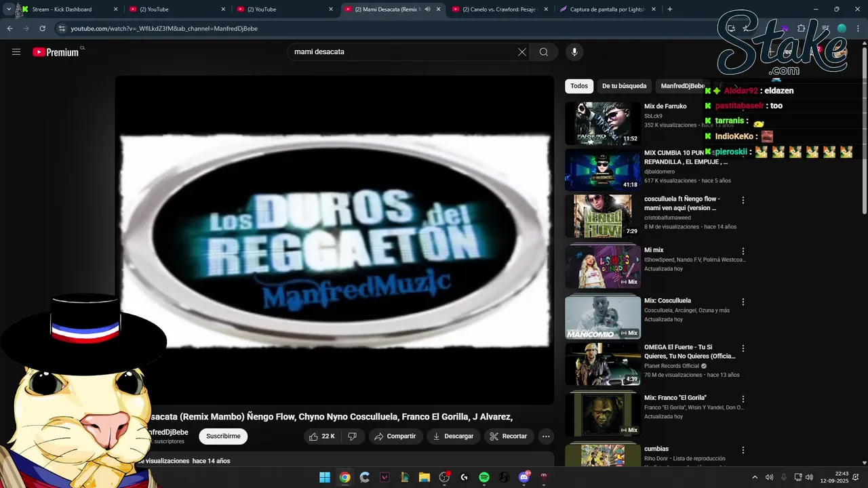Open the SbLck9 channel name
This screenshot has height=488, width=868.
653,116
